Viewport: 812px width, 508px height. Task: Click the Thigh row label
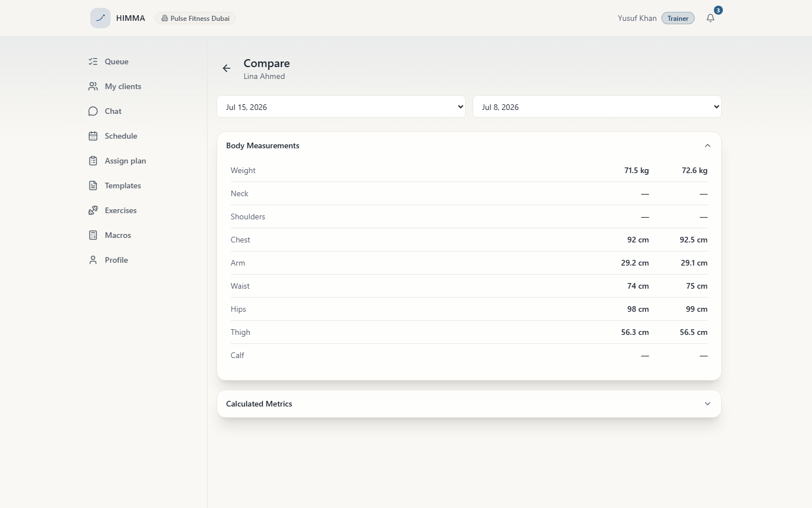click(240, 332)
